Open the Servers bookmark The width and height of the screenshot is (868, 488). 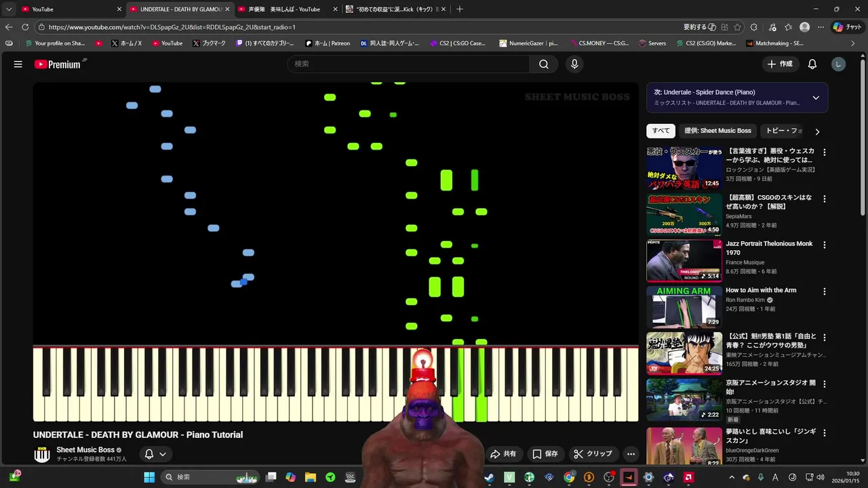point(652,43)
